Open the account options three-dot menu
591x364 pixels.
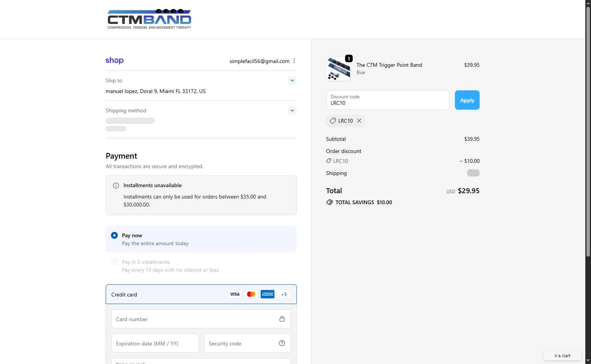[294, 61]
